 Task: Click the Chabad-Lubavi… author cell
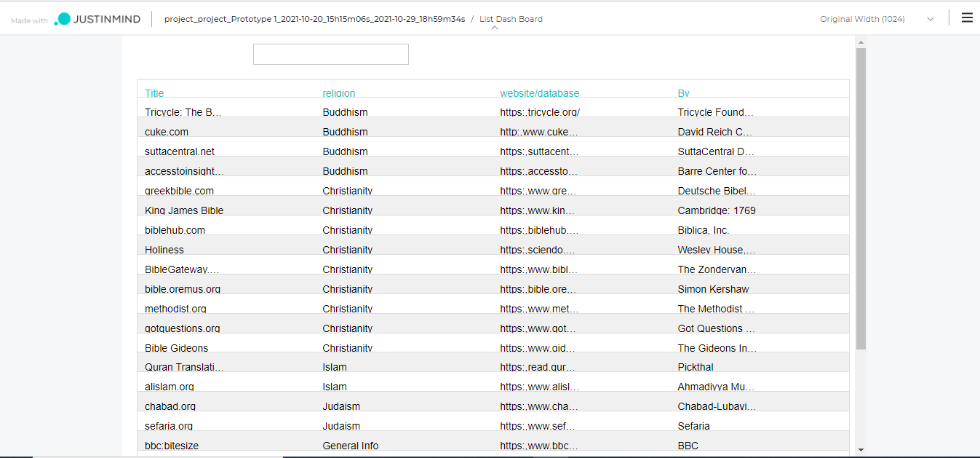pyautogui.click(x=717, y=406)
